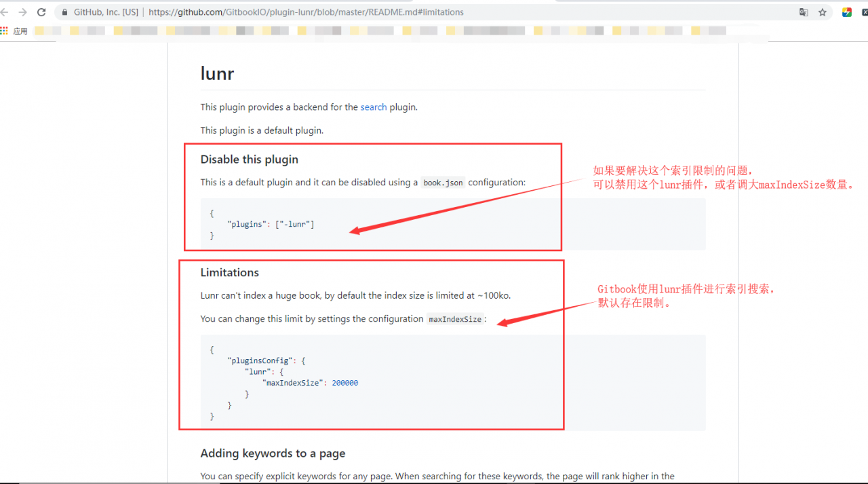Open the search plugin hyperlink
This screenshot has height=484, width=868.
click(374, 107)
